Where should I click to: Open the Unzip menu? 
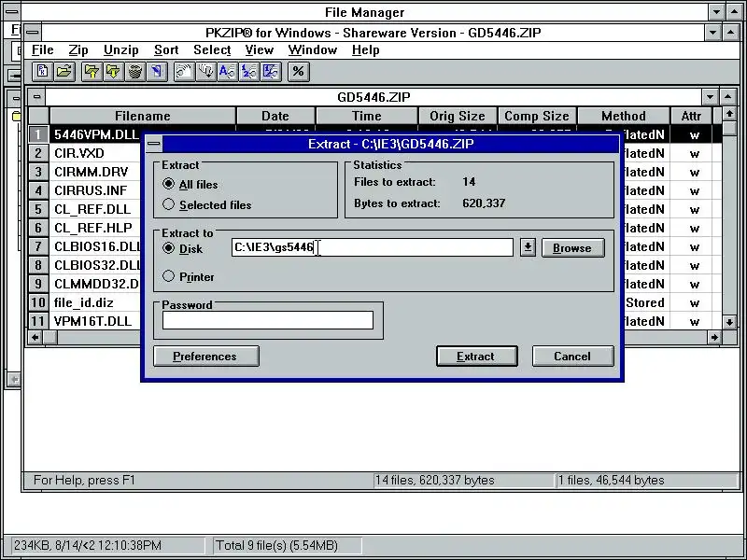(121, 50)
